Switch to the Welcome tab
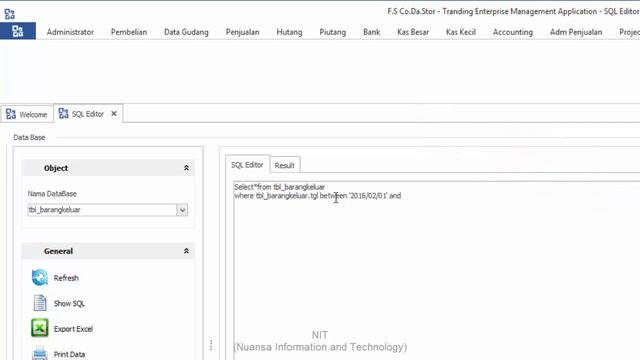Screen dimensions: 640x360 pos(27,114)
